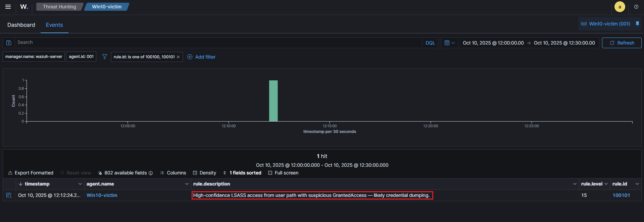644x222 pixels.
Task: Click the Refresh button
Action: point(622,43)
